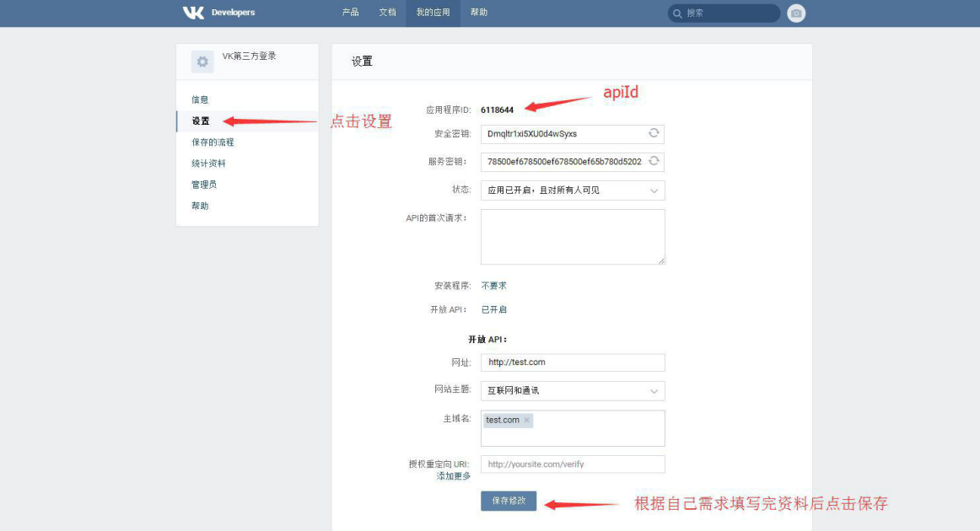Image resolution: width=980 pixels, height=531 pixels.
Task: Click the camera profile avatar icon
Action: 796,13
